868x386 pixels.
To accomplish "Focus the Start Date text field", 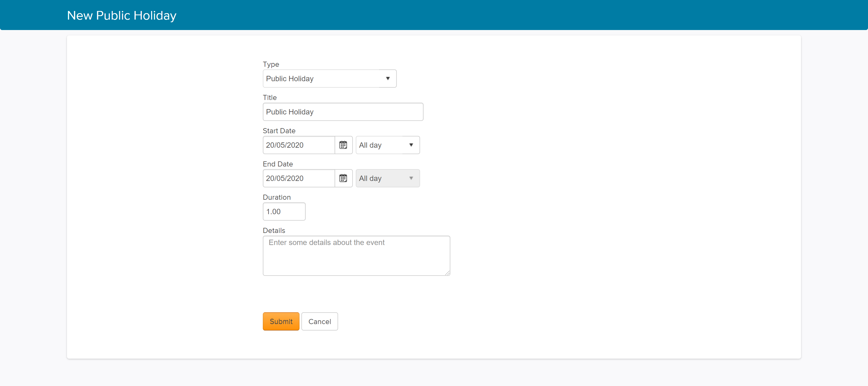I will click(x=299, y=145).
